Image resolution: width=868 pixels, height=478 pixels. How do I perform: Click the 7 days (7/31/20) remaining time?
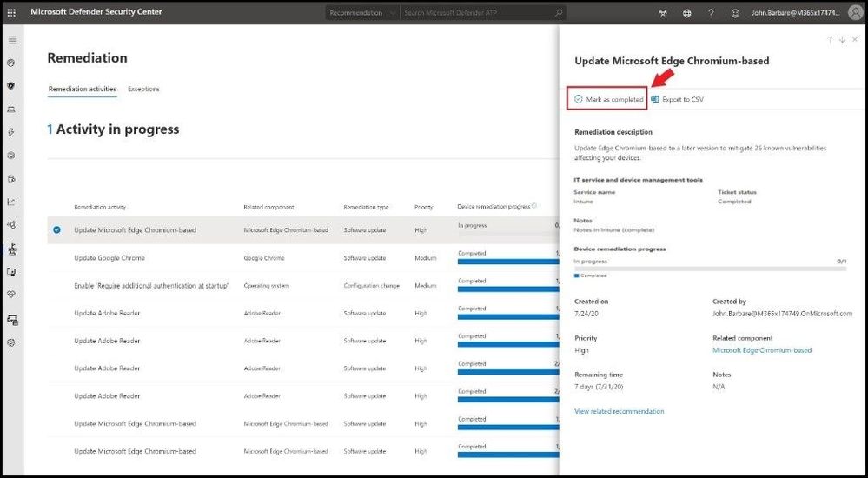coord(599,387)
